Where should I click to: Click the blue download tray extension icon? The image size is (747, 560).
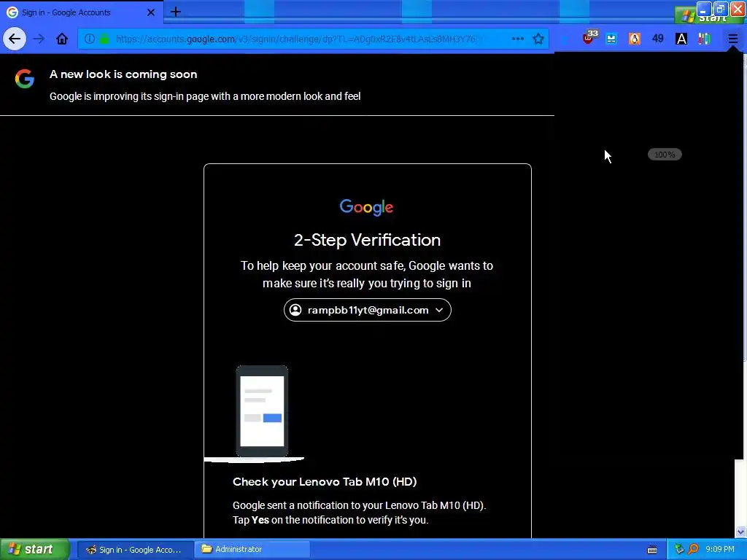[x=611, y=39]
